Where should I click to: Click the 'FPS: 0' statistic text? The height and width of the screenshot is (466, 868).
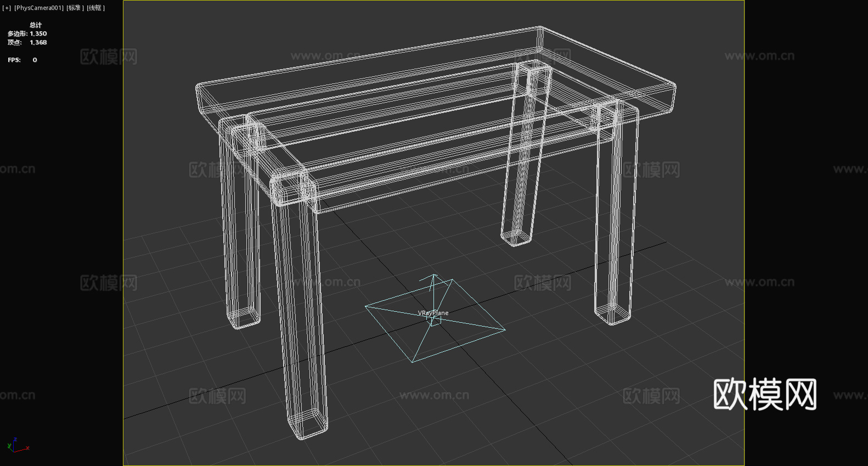coord(22,60)
